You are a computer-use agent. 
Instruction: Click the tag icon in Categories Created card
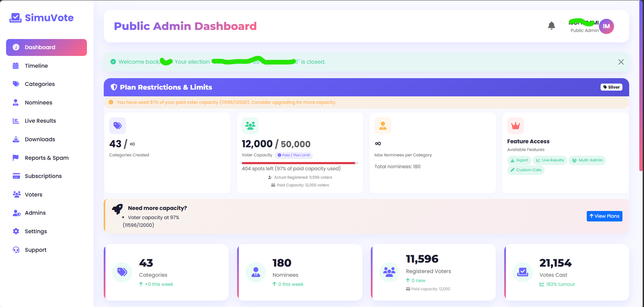coord(118,126)
